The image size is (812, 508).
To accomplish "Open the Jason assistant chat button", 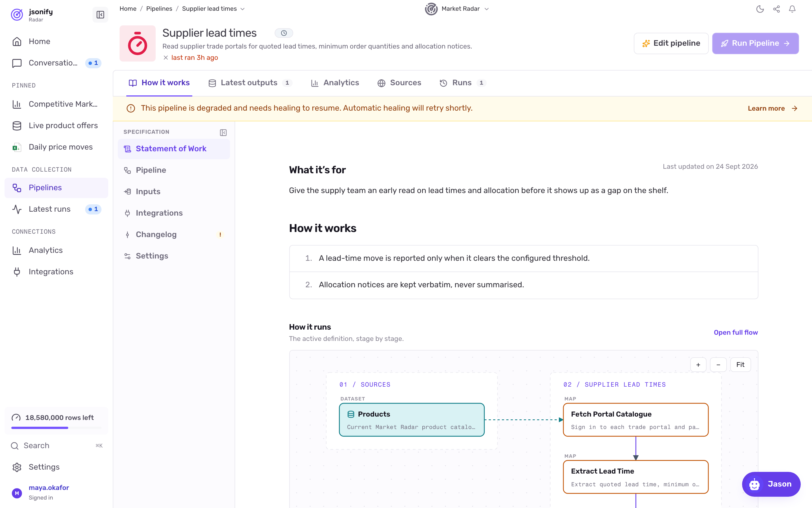I will 771,484.
